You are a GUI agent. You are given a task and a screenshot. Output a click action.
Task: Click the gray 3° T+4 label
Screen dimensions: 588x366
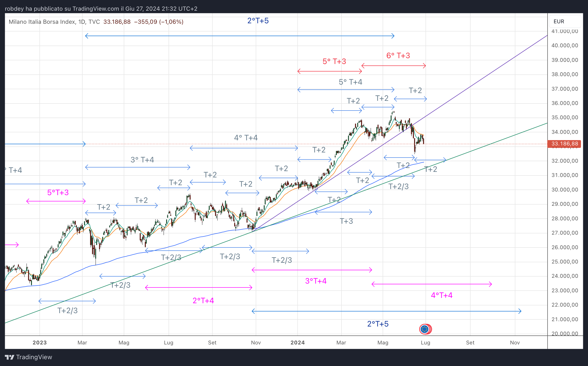tap(142, 160)
